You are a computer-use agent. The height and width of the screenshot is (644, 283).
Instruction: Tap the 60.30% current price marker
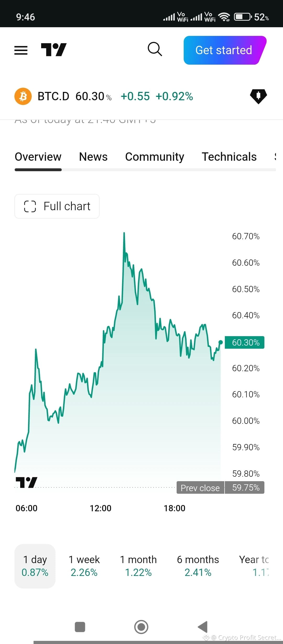point(244,342)
